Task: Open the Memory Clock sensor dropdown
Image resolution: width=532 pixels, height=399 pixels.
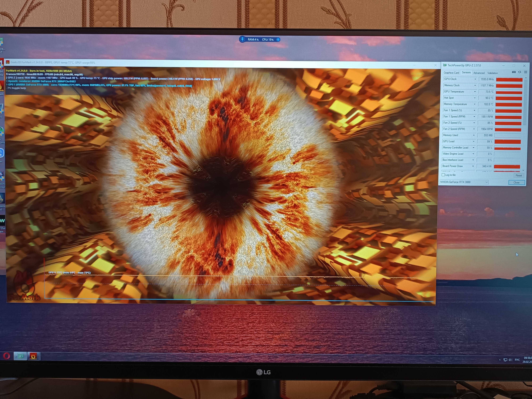Action: tap(475, 85)
